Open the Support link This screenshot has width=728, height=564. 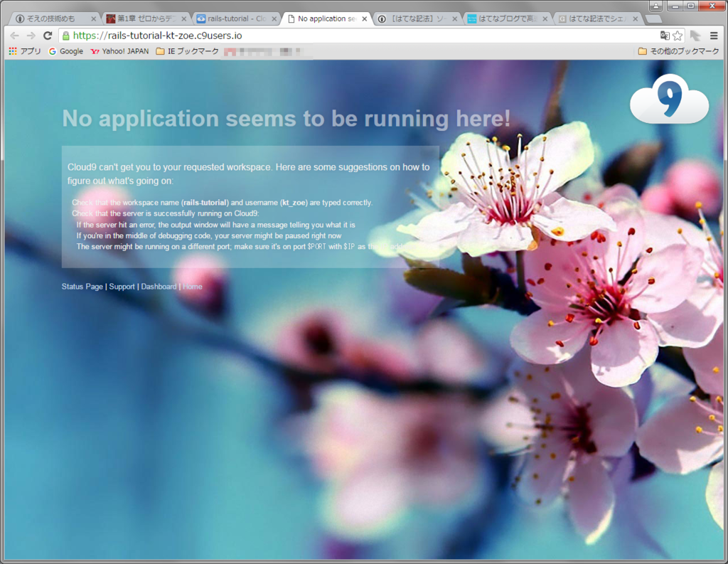point(122,287)
